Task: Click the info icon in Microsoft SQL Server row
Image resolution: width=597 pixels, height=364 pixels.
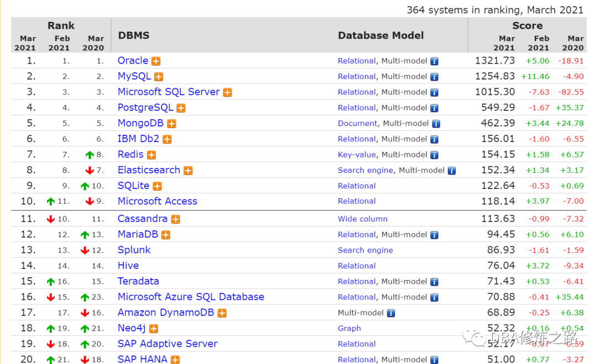Action: pos(434,92)
